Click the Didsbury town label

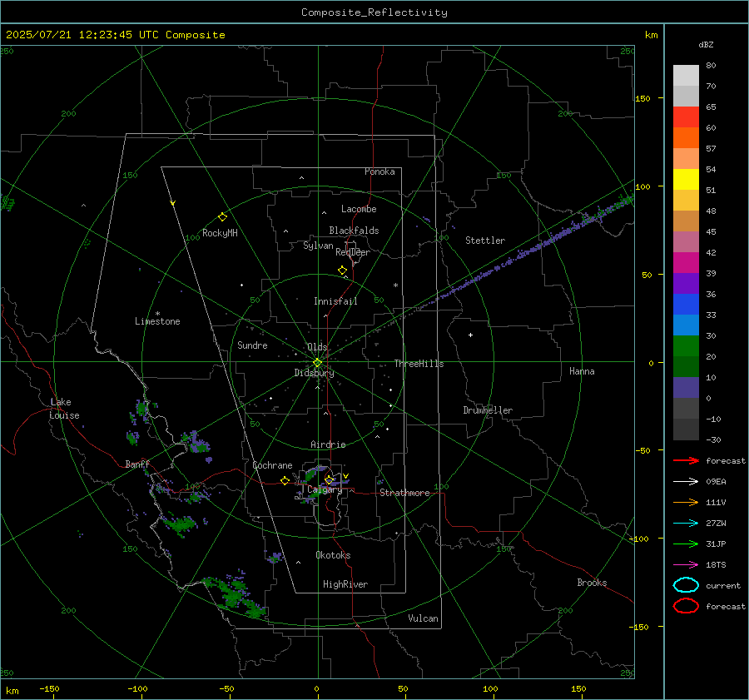click(x=314, y=373)
